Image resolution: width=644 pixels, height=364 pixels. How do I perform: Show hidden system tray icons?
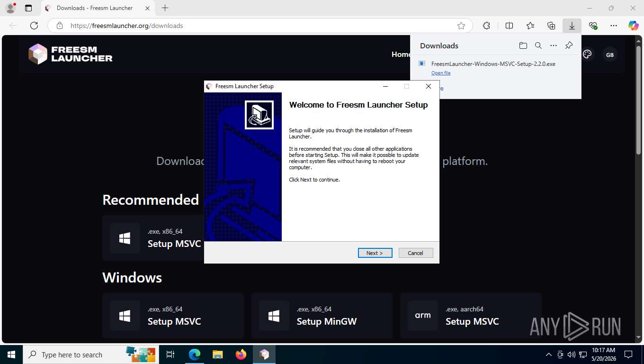(549, 355)
